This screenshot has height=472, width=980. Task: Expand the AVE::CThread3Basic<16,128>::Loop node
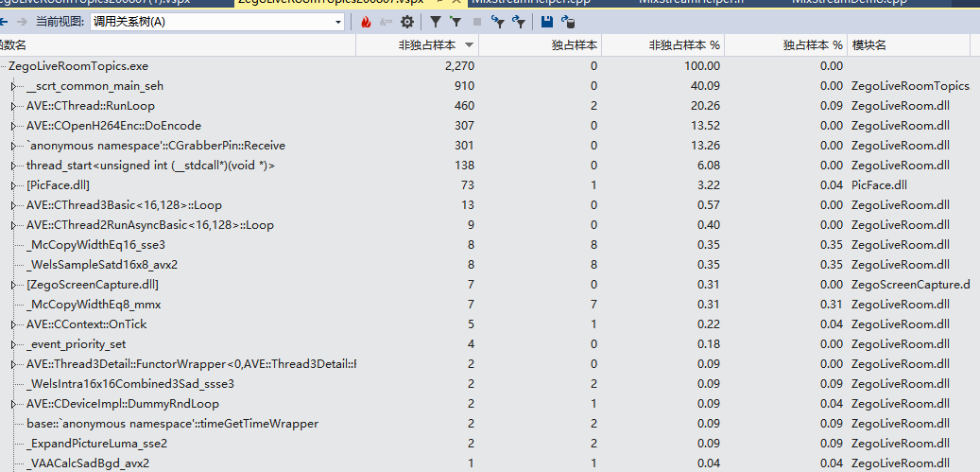pyautogui.click(x=14, y=205)
